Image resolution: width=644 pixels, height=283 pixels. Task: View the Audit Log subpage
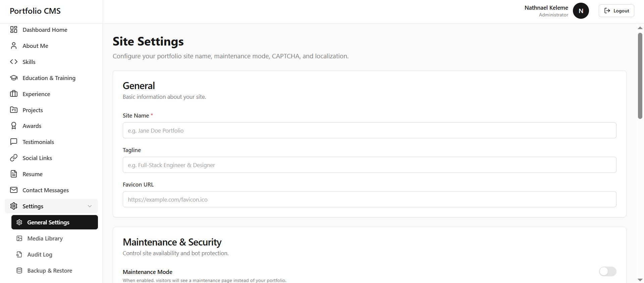(x=55, y=255)
